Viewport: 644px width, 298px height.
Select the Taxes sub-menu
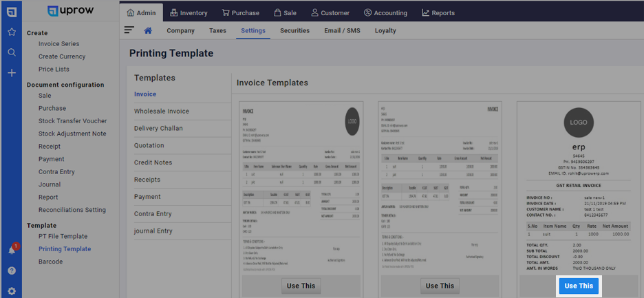(217, 30)
